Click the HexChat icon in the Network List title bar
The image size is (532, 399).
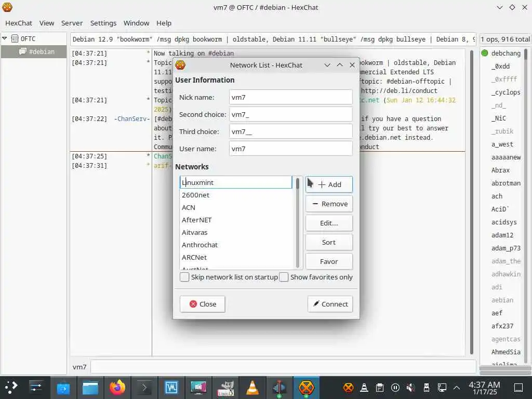click(180, 65)
